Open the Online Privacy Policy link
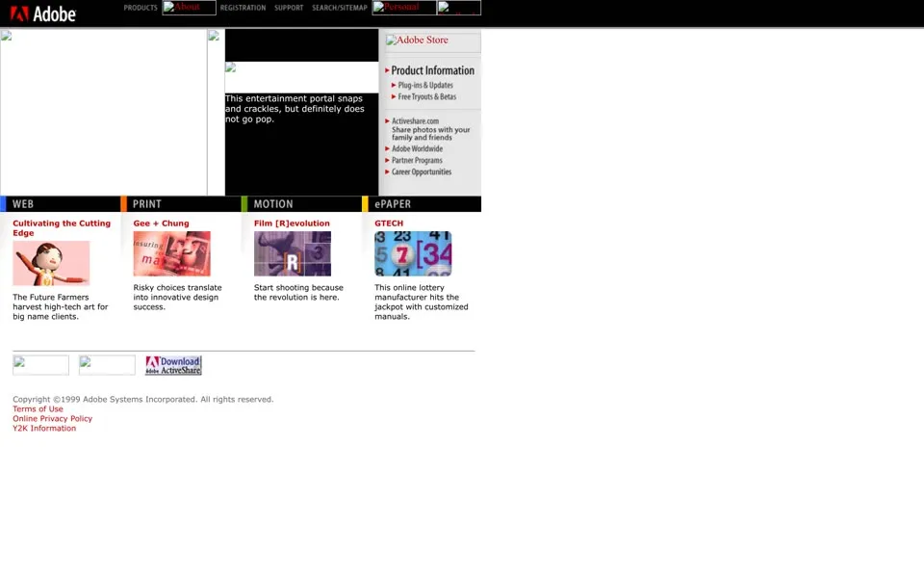The image size is (924, 578). 52,419
